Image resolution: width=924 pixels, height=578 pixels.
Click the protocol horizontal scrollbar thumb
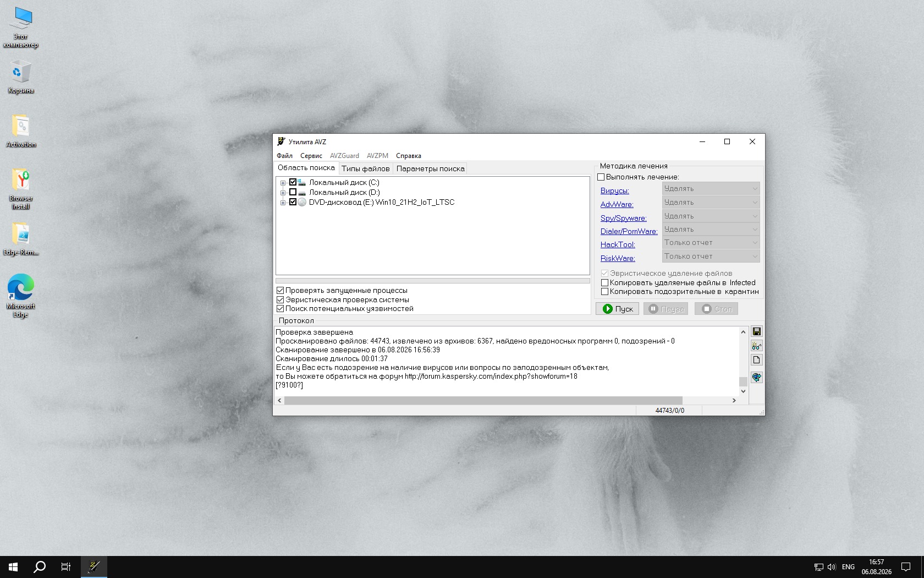[x=483, y=401]
